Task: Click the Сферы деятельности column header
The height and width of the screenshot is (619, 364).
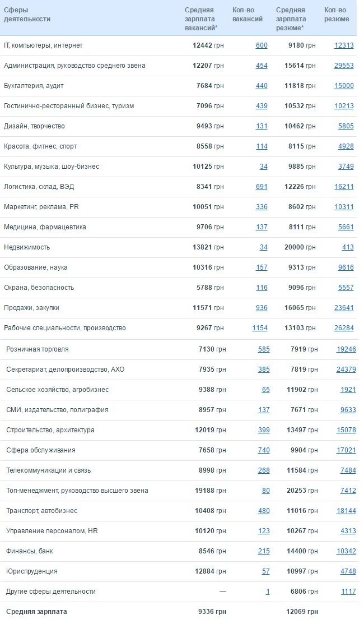Action: [x=27, y=15]
